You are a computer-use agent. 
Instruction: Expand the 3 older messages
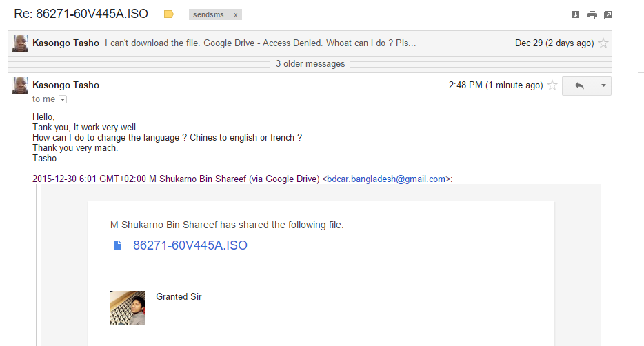coord(310,64)
